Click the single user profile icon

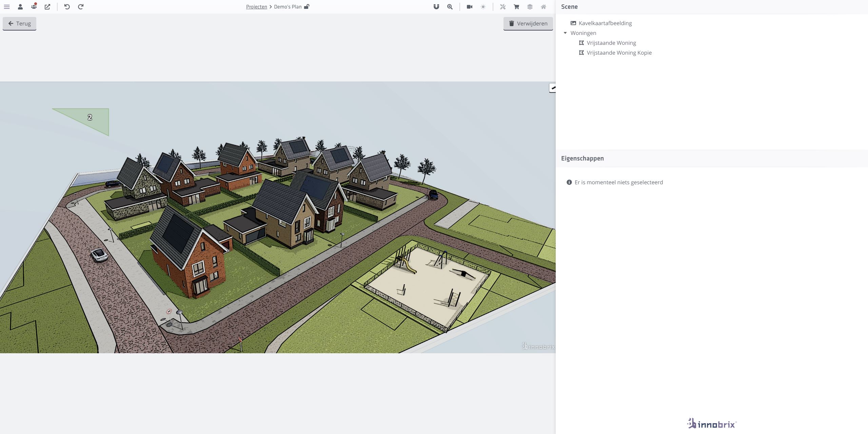click(x=20, y=7)
